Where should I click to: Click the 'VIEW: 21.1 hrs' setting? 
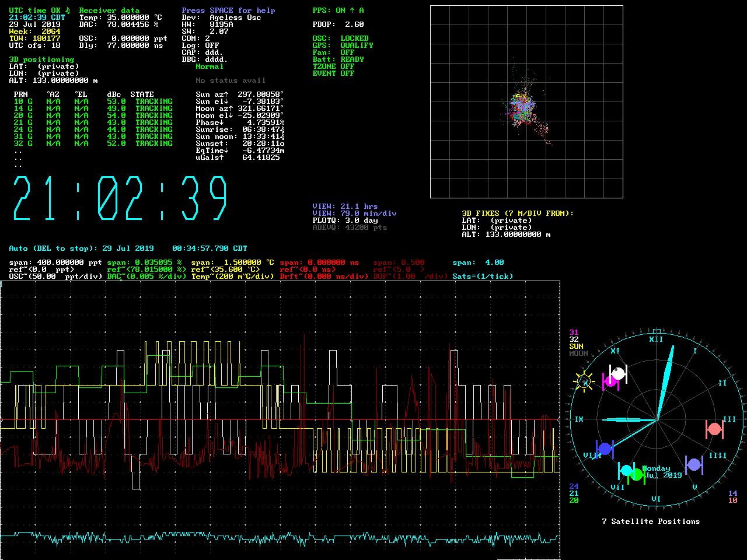tap(345, 206)
